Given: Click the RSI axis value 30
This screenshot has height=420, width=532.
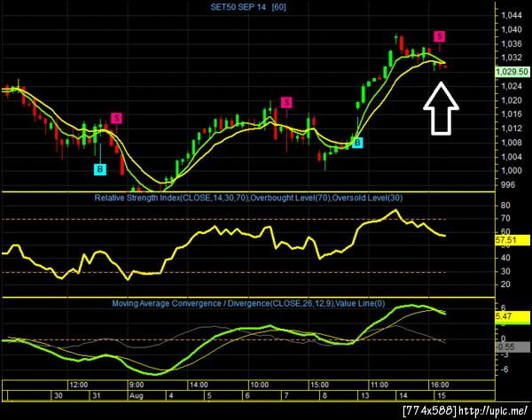Looking at the screenshot, I should click(x=505, y=271).
